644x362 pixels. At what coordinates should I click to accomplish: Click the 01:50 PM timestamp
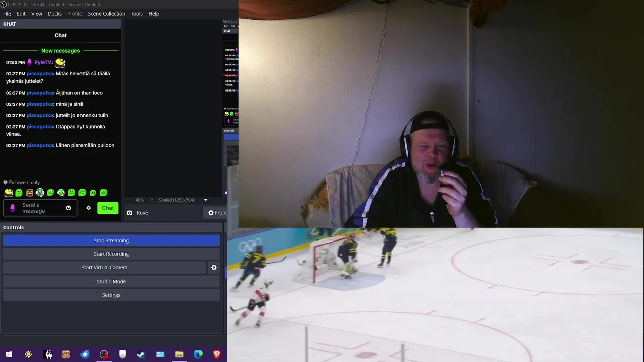(15, 62)
